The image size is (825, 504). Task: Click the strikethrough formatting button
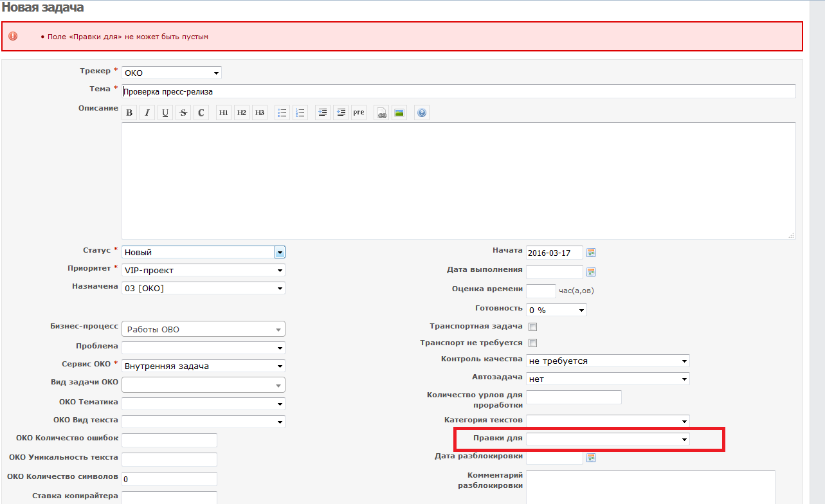[183, 113]
